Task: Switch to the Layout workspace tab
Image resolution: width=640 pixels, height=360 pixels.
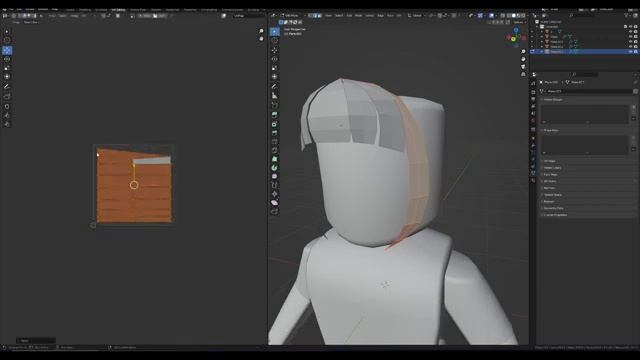Action: pyautogui.click(x=70, y=9)
